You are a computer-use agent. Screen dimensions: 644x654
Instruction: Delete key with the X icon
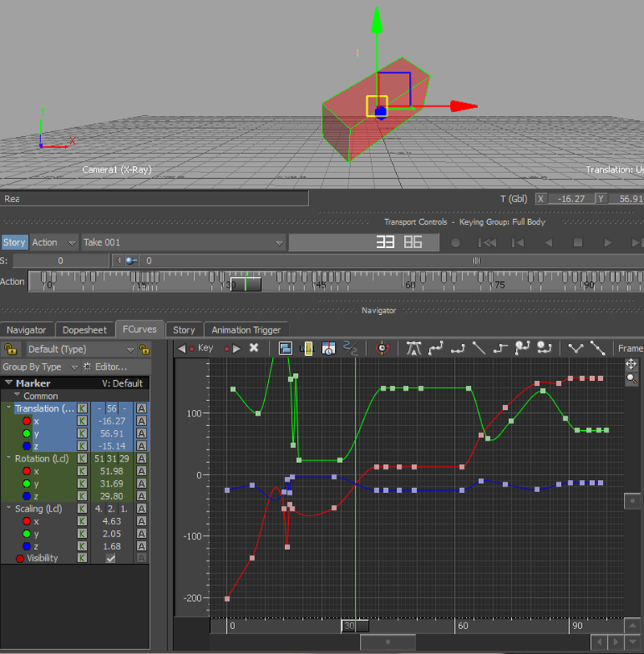(254, 348)
